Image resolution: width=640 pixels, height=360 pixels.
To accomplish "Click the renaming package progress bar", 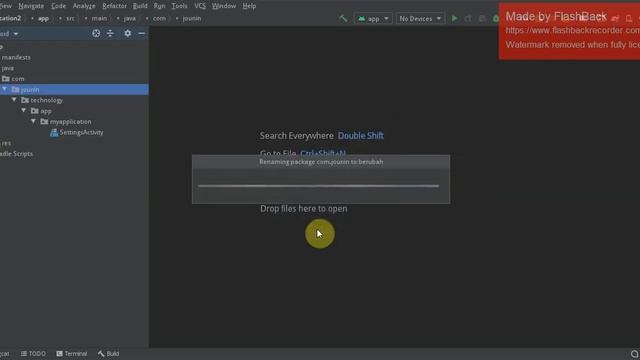I will click(x=318, y=186).
